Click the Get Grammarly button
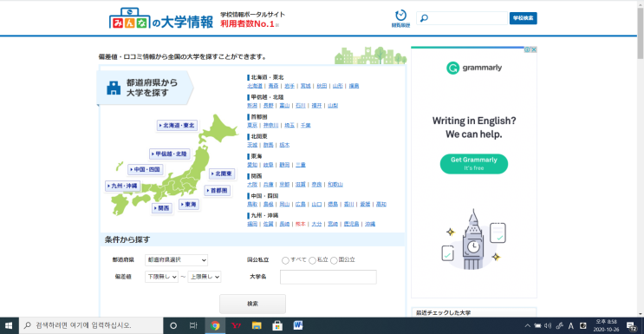 click(474, 164)
